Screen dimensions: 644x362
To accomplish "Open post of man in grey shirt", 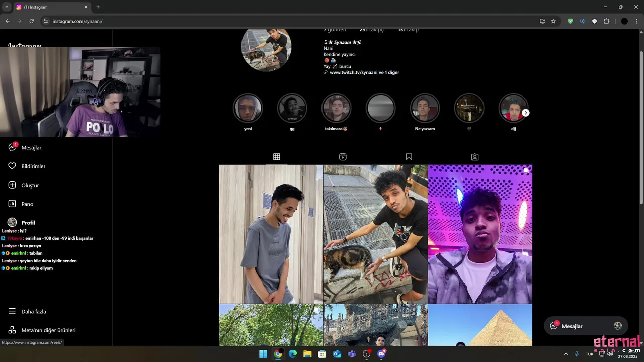I will point(271,234).
